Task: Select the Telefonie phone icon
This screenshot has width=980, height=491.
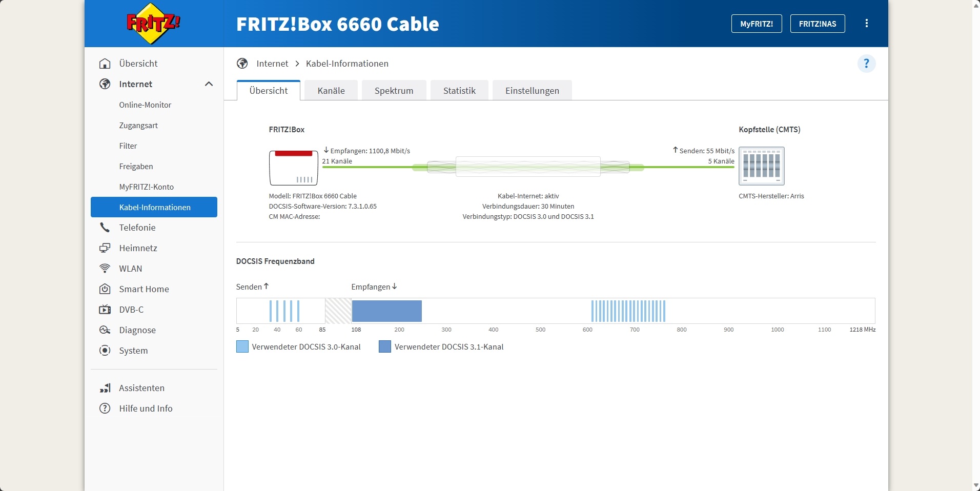Action: click(105, 227)
